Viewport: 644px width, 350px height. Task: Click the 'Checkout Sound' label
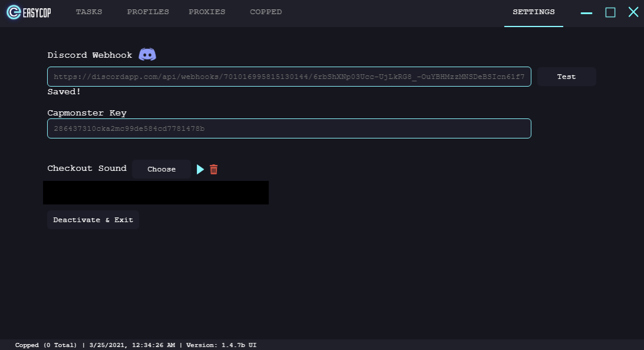click(x=87, y=169)
